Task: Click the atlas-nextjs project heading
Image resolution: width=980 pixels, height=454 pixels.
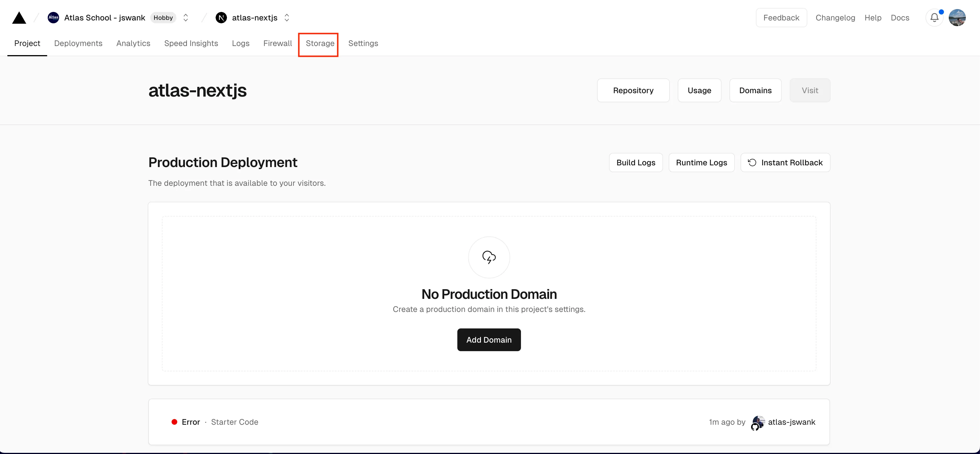Action: click(x=197, y=91)
